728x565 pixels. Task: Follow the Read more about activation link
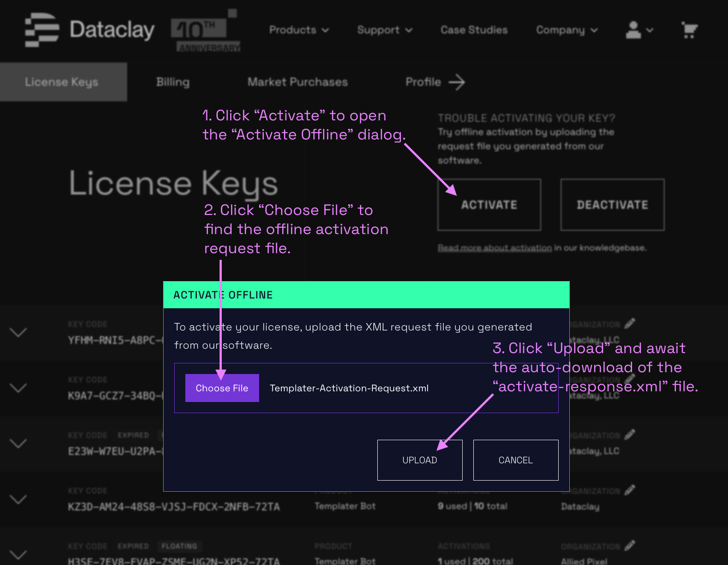pos(494,248)
